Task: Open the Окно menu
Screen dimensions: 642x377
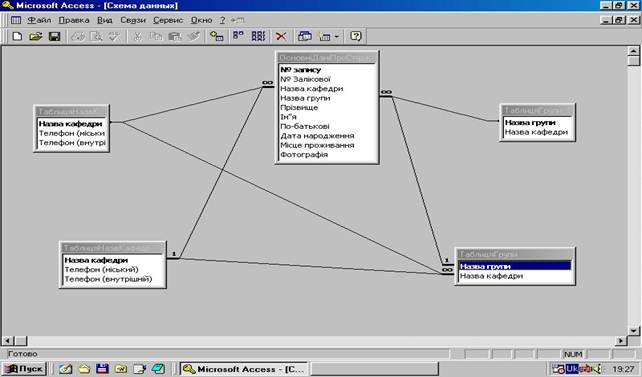Action: tap(201, 20)
